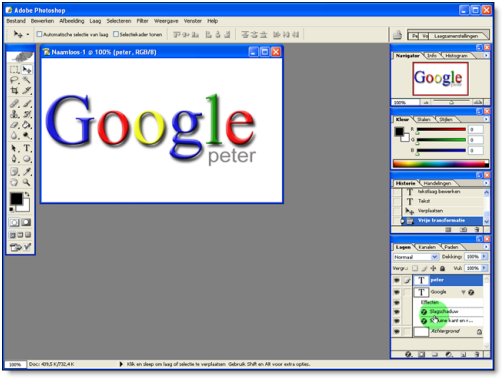Hide the peter text layer
This screenshot has height=380, width=504.
click(396, 280)
